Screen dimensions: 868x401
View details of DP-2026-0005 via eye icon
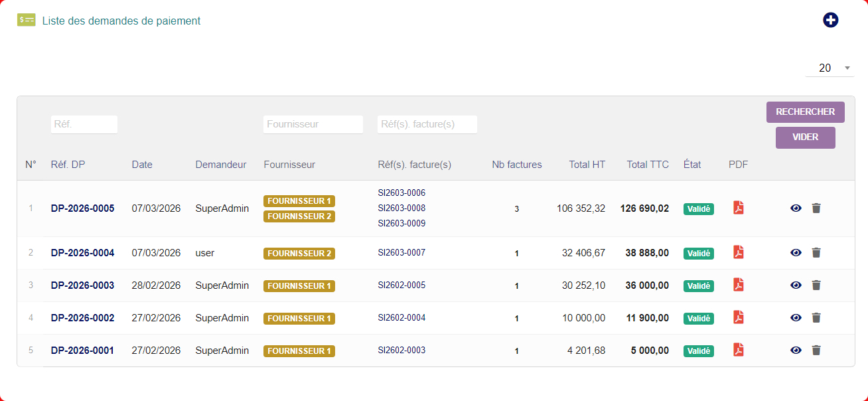(x=796, y=208)
